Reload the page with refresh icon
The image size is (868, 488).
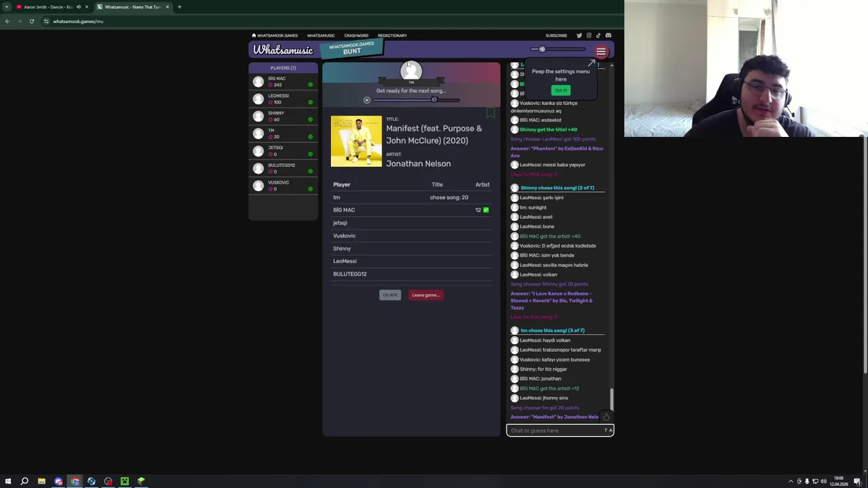[x=31, y=21]
